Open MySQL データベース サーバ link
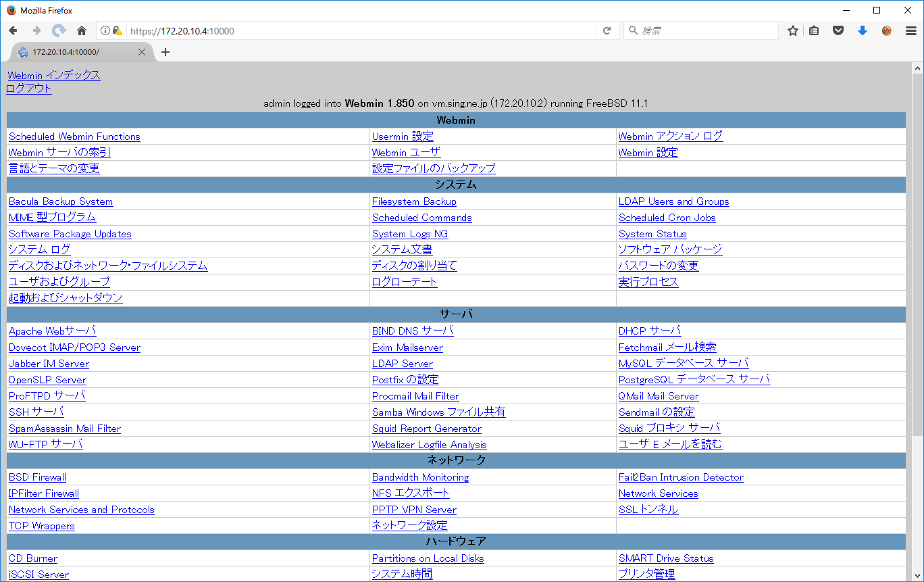The image size is (924, 582). click(684, 364)
